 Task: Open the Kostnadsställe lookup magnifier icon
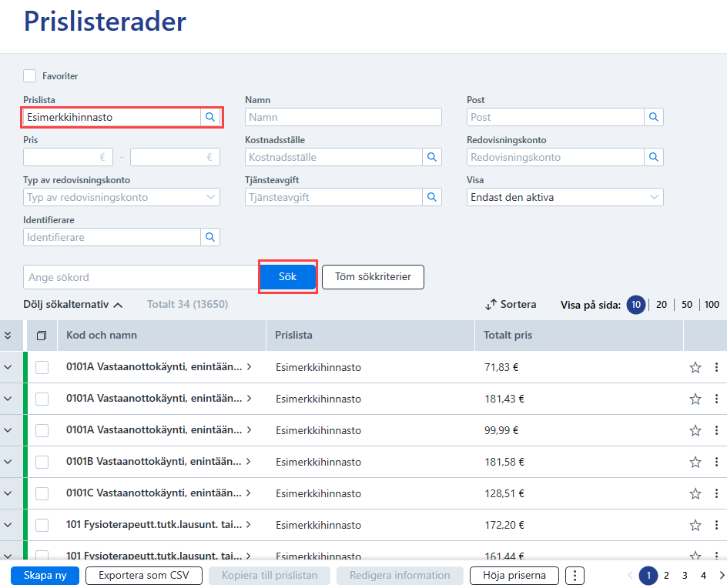point(431,157)
